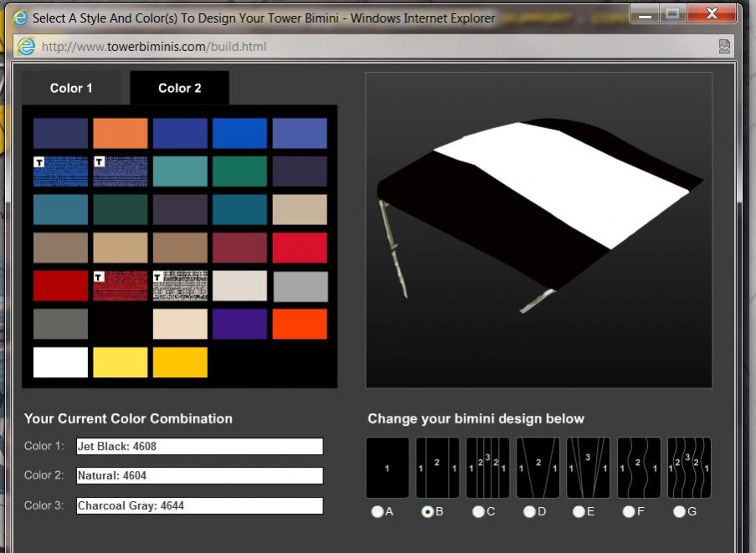Image resolution: width=756 pixels, height=553 pixels.
Task: Switch to the Color 1 tab
Action: [x=71, y=88]
